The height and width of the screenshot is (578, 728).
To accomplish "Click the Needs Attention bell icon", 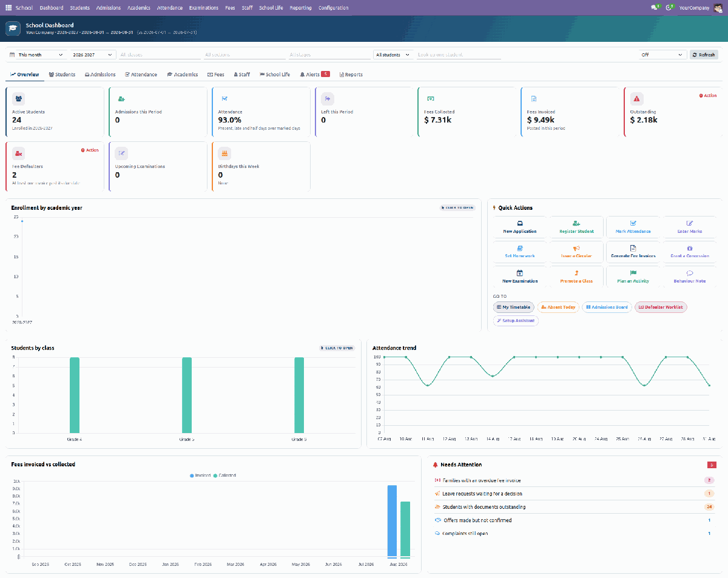I will click(435, 465).
